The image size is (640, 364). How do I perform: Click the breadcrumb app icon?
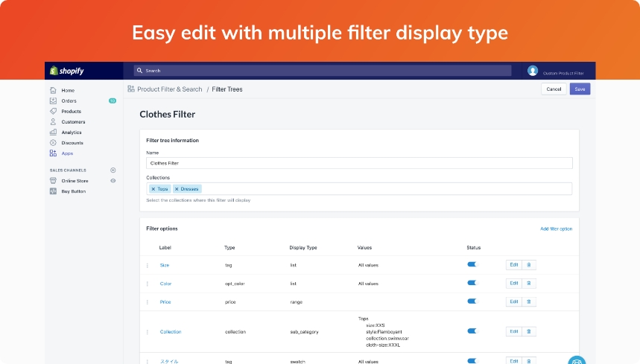pyautogui.click(x=131, y=89)
